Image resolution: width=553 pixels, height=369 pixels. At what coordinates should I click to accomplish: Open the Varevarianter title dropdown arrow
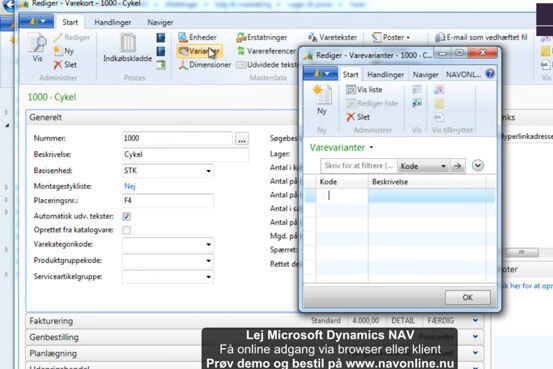click(371, 147)
